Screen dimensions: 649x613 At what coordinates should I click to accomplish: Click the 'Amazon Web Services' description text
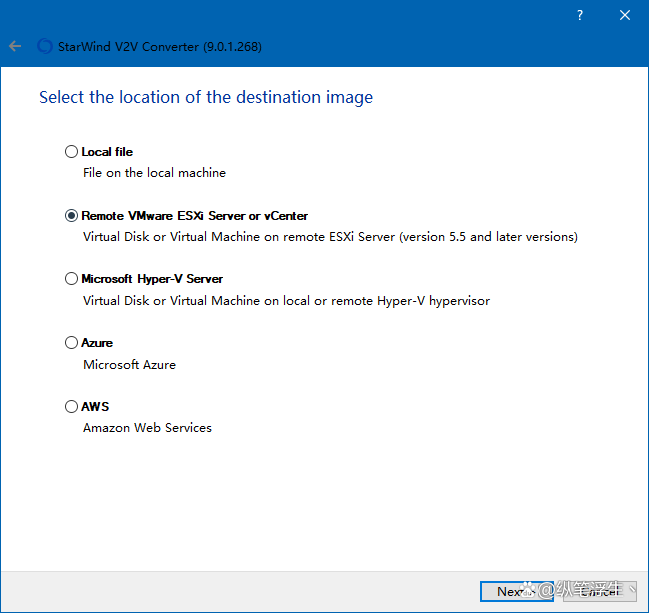pos(147,428)
